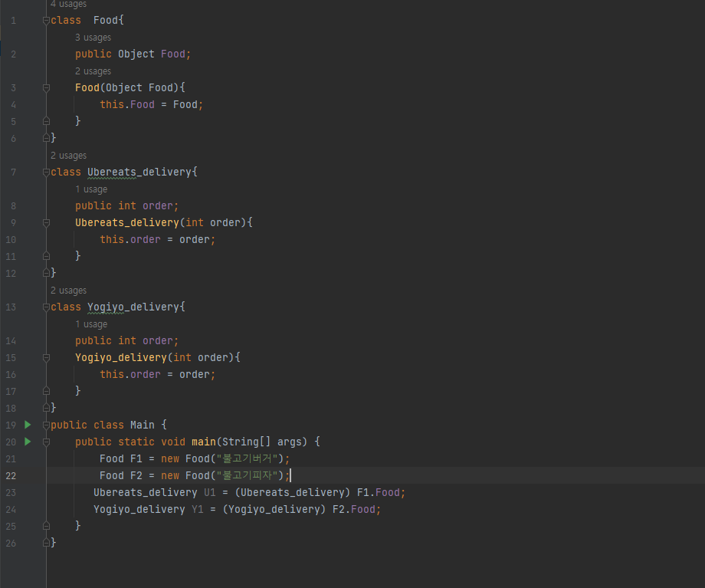Screen dimensions: 705x588
Task: Collapse the Main class fold marker
Action: click(46, 425)
